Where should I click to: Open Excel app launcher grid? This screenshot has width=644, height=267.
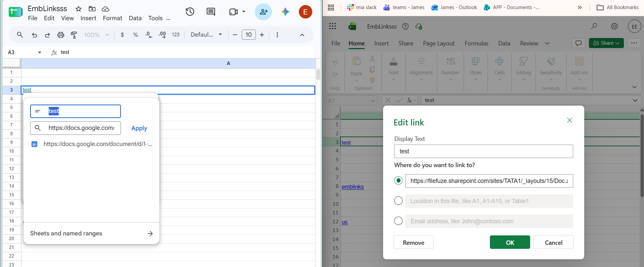[332, 26]
